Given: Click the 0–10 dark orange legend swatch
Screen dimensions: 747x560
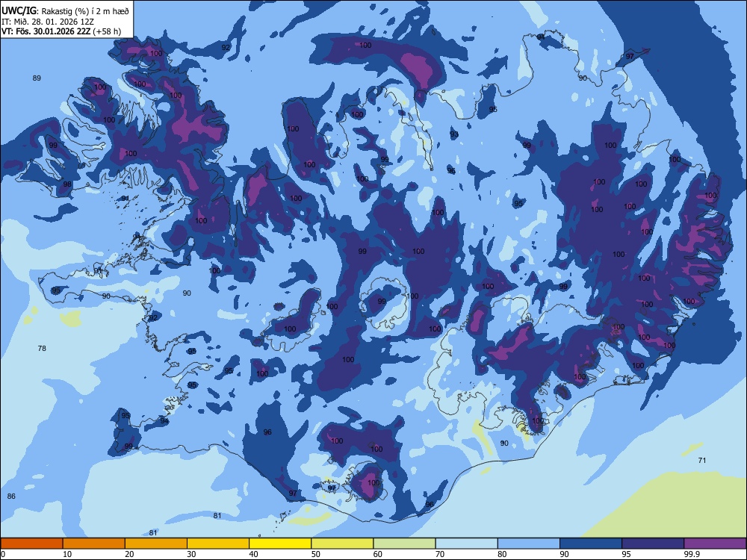Looking at the screenshot, I should click(31, 544).
